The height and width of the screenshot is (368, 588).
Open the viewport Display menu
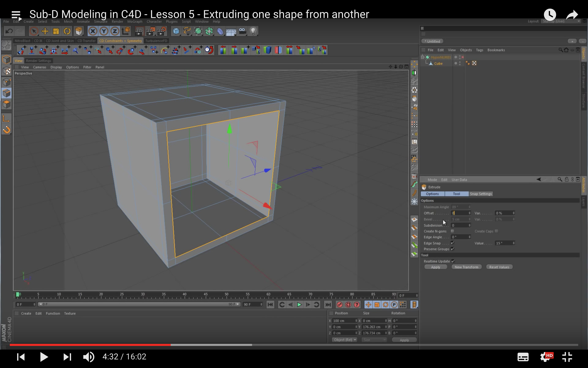pos(56,67)
